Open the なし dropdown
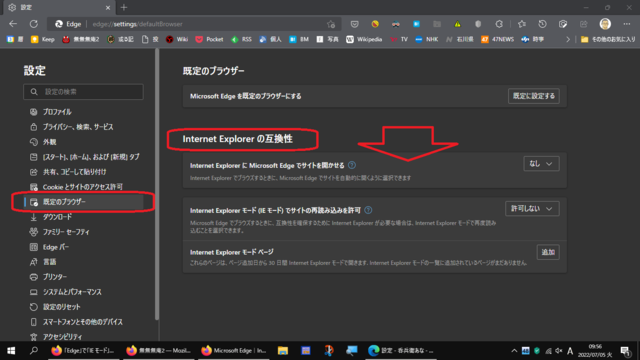 click(541, 164)
